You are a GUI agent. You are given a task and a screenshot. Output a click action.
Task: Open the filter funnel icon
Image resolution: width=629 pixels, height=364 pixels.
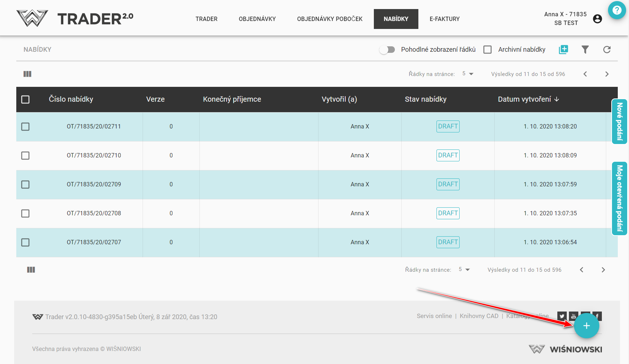tap(585, 50)
